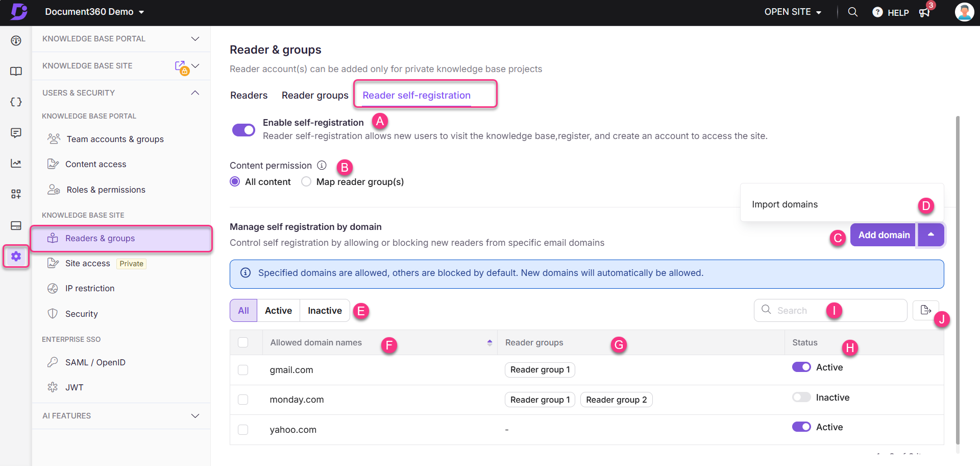The width and height of the screenshot is (980, 466).
Task: Click the Add domain button
Action: [x=884, y=235]
